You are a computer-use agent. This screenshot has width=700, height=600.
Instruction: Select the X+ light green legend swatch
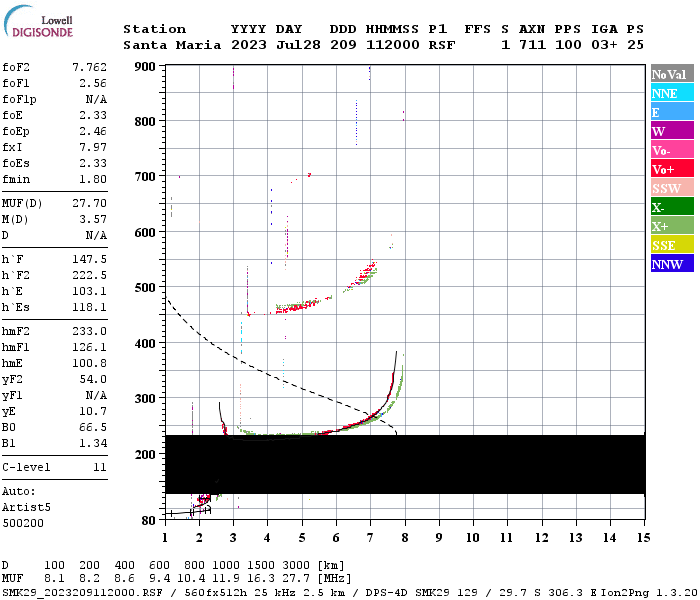tap(672, 225)
